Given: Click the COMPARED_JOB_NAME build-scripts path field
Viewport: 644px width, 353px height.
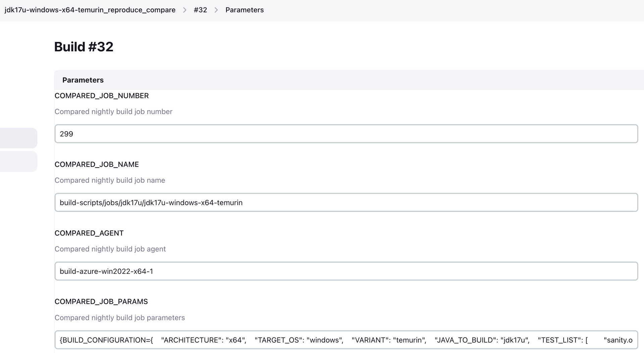Looking at the screenshot, I should tap(345, 203).
